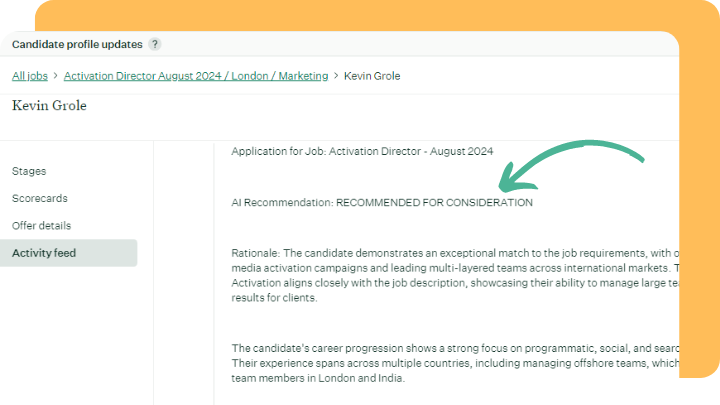Click the Application for Job line

coord(362,152)
